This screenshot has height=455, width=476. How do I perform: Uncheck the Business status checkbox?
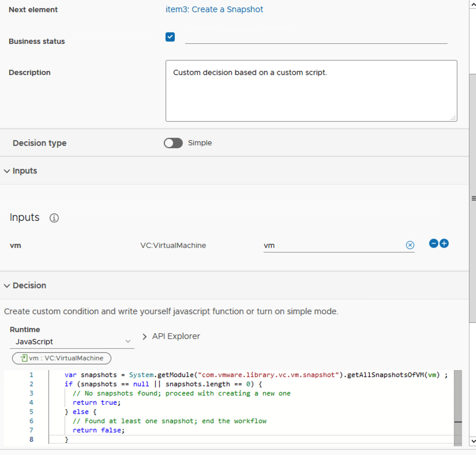[x=170, y=37]
